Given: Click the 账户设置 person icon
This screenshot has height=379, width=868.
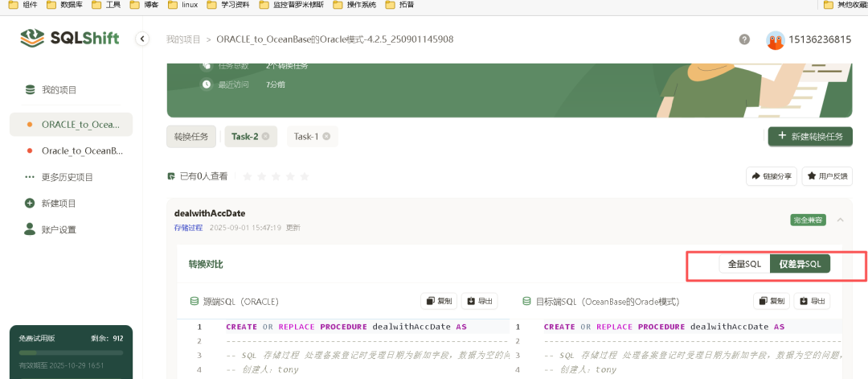Looking at the screenshot, I should point(30,229).
